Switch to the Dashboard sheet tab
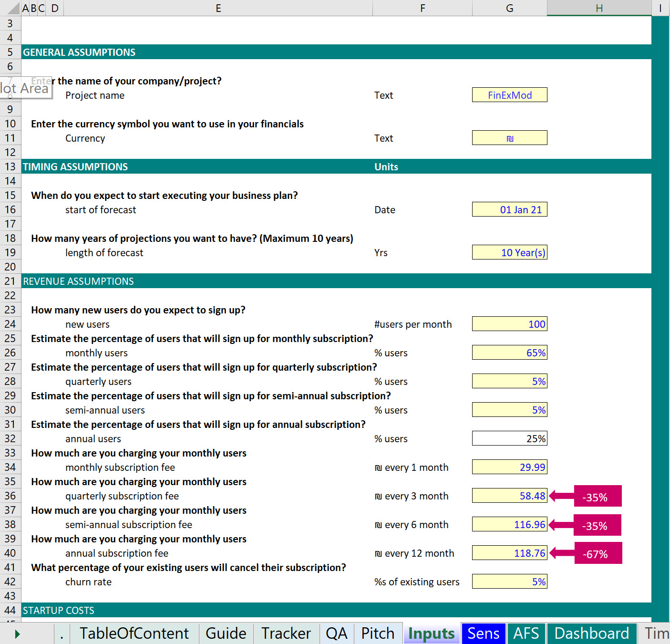 click(591, 633)
